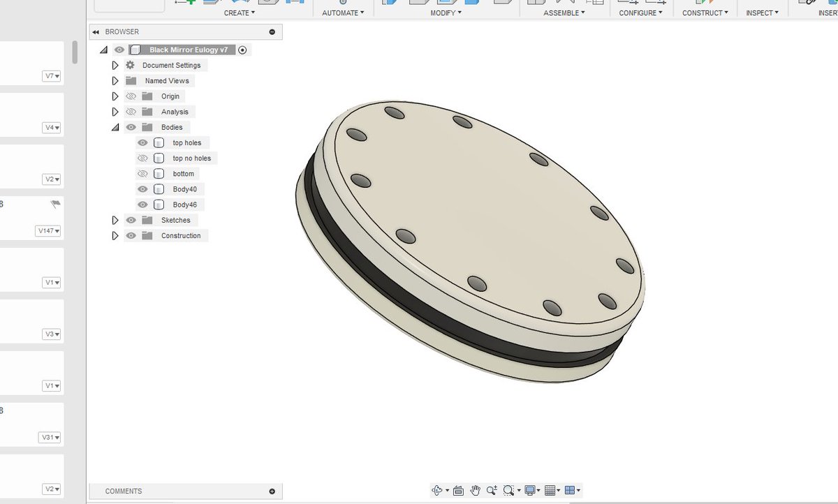Click the Grid and Snaps icon

(550, 490)
